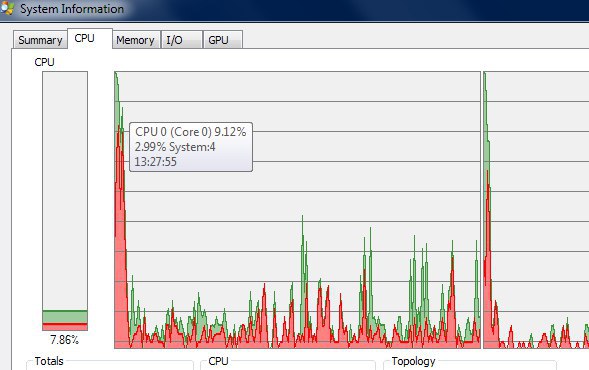Click the CPU group label beside Totals
Image resolution: width=589 pixels, height=370 pixels.
click(x=218, y=361)
